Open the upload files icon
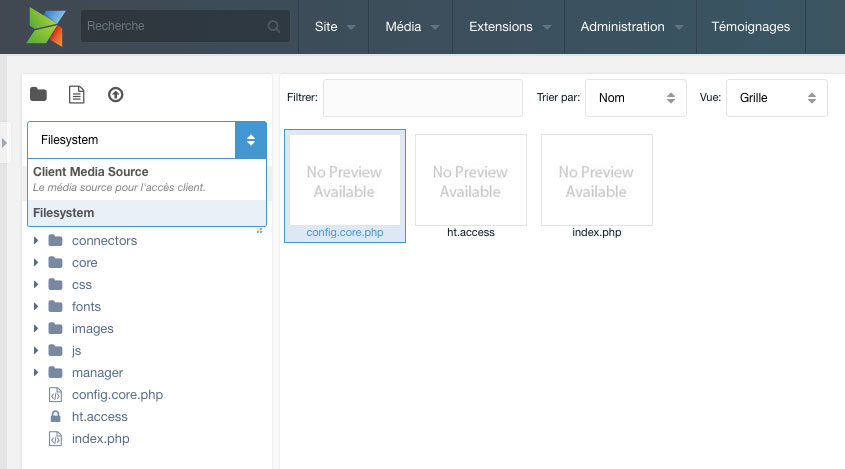 click(115, 95)
